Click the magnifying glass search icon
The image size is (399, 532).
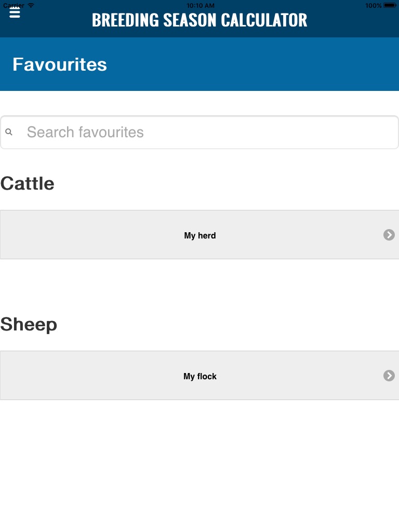point(9,132)
